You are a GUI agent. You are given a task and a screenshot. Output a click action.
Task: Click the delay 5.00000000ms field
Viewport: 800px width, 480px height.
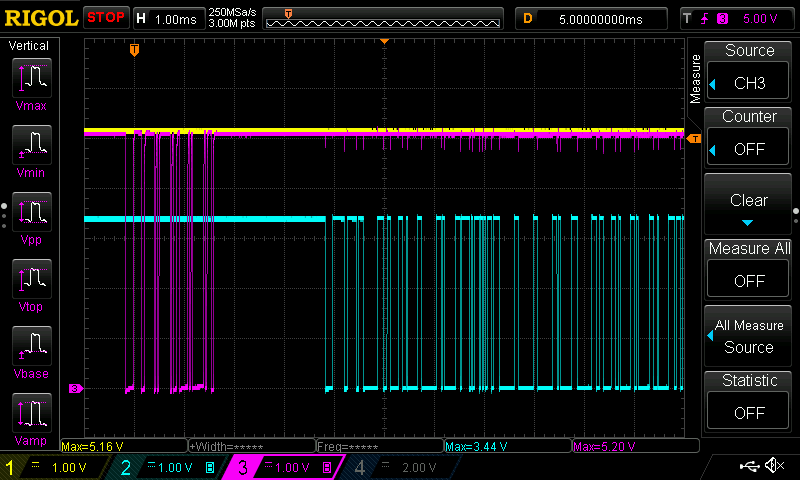592,19
